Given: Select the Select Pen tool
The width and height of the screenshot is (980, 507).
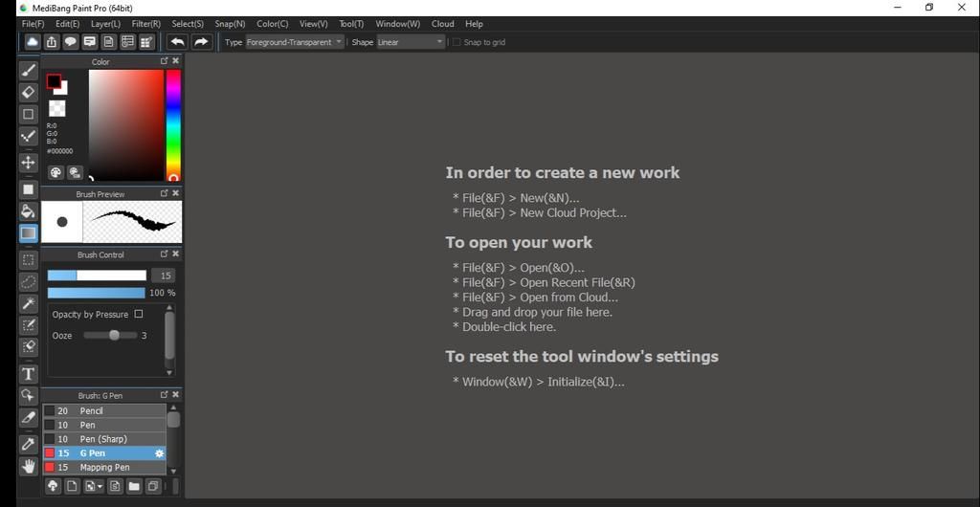Looking at the screenshot, I should tap(28, 324).
